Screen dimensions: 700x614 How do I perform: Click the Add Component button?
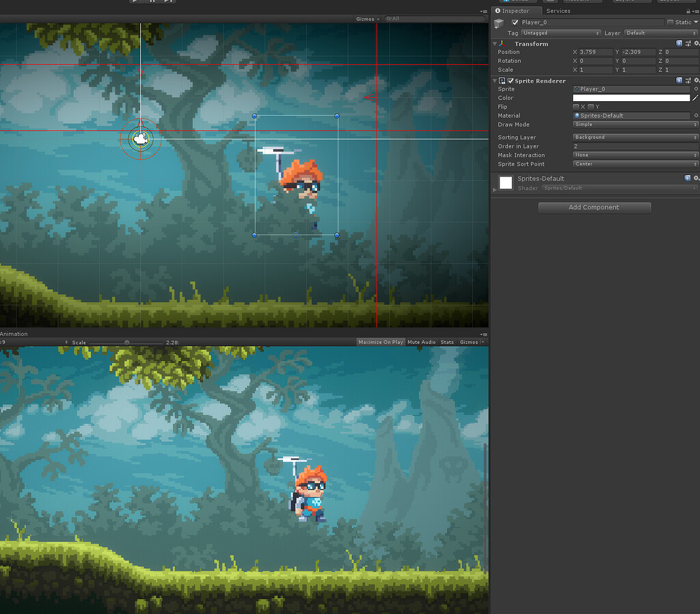pos(594,207)
